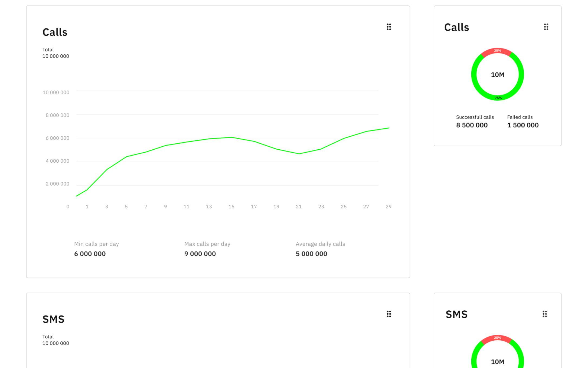Open the dots menu on SMS donut card
Screen dimensions: 588x368
pyautogui.click(x=545, y=314)
